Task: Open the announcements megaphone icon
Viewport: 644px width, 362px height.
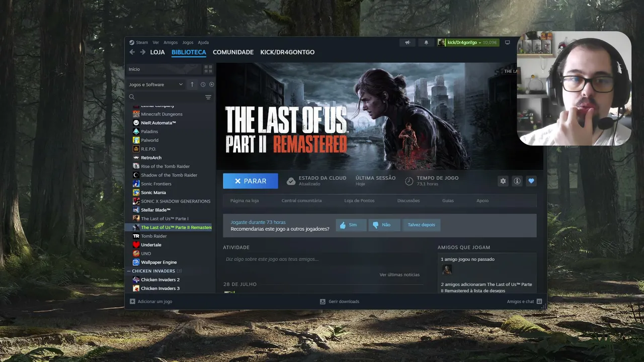Action: coord(408,43)
